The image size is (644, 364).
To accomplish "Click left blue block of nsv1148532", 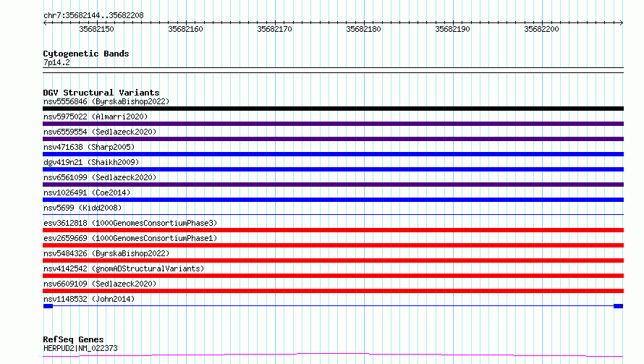I will [x=48, y=306].
